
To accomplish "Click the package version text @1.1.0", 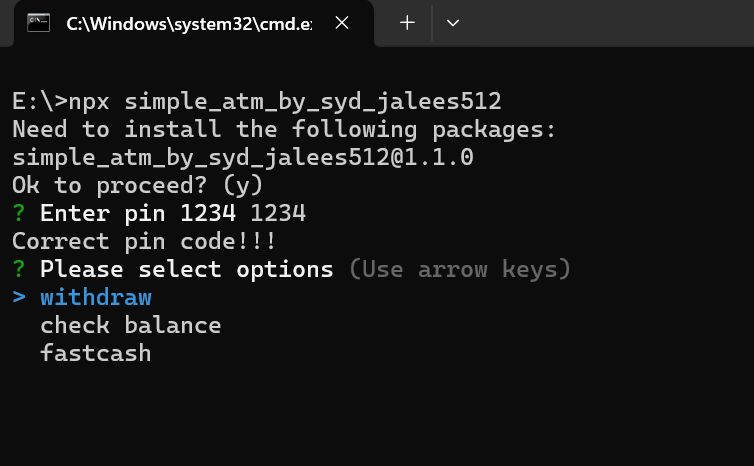I will pyautogui.click(x=432, y=157).
